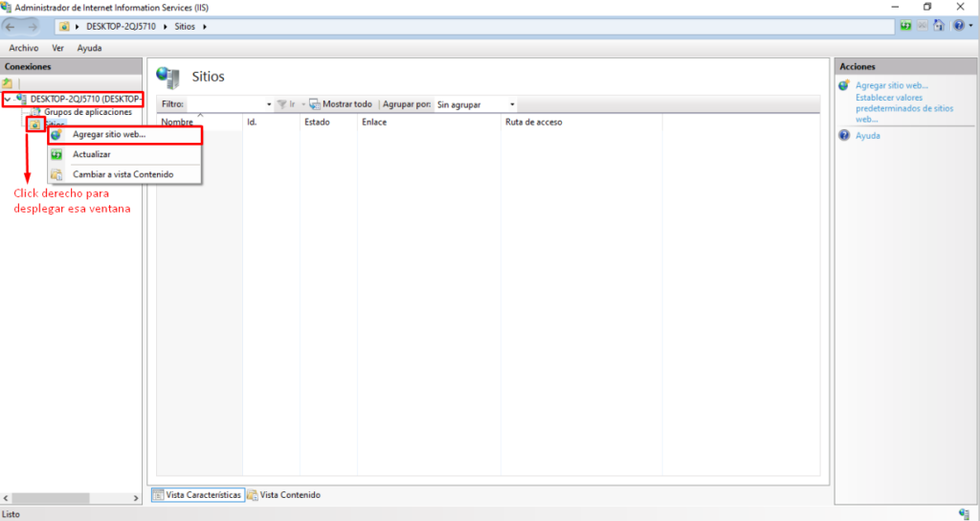Sort by Nombre column header
The width and height of the screenshot is (980, 521).
(x=199, y=122)
